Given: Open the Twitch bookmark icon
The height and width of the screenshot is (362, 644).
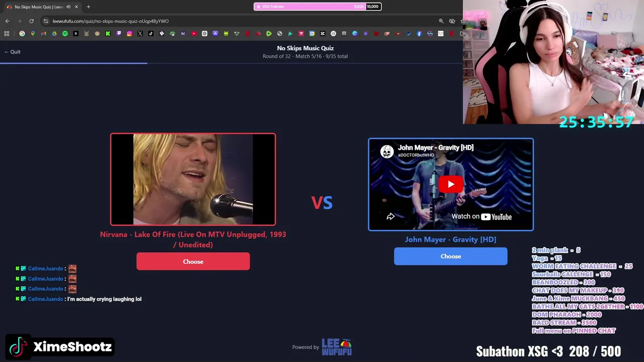Looking at the screenshot, I should 119,34.
